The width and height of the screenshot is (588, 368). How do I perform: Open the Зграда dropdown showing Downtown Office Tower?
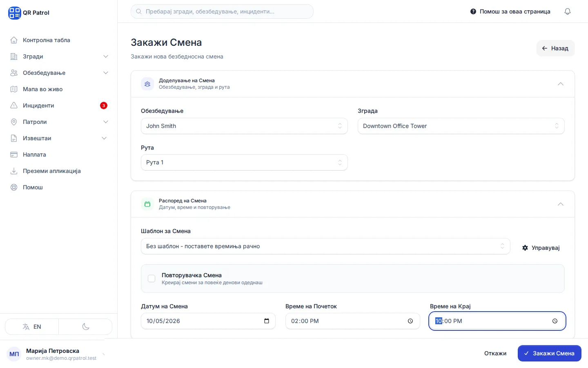461,126
